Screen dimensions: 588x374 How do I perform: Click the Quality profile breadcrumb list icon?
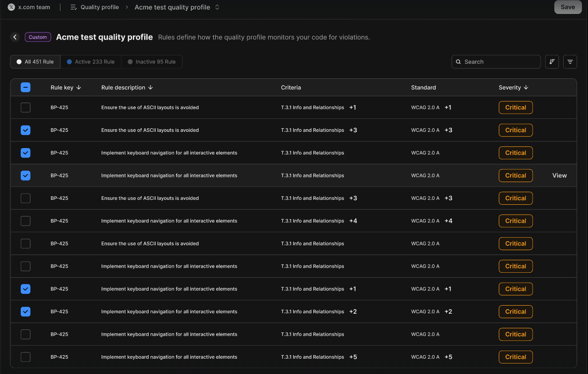[74, 7]
